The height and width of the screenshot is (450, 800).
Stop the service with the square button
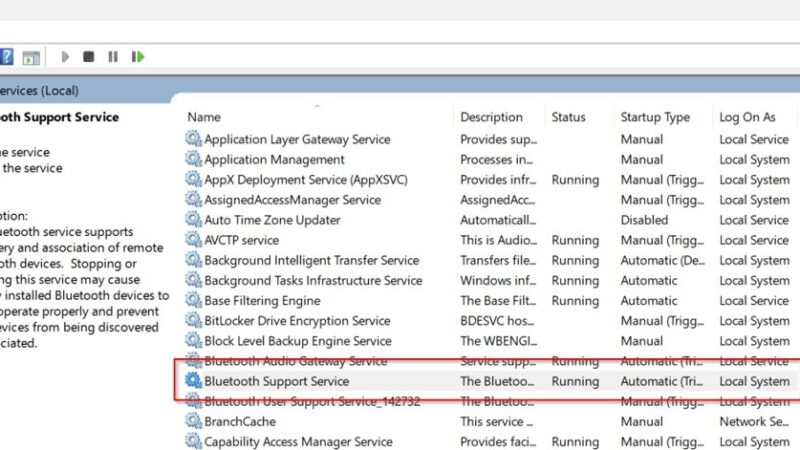pyautogui.click(x=88, y=57)
